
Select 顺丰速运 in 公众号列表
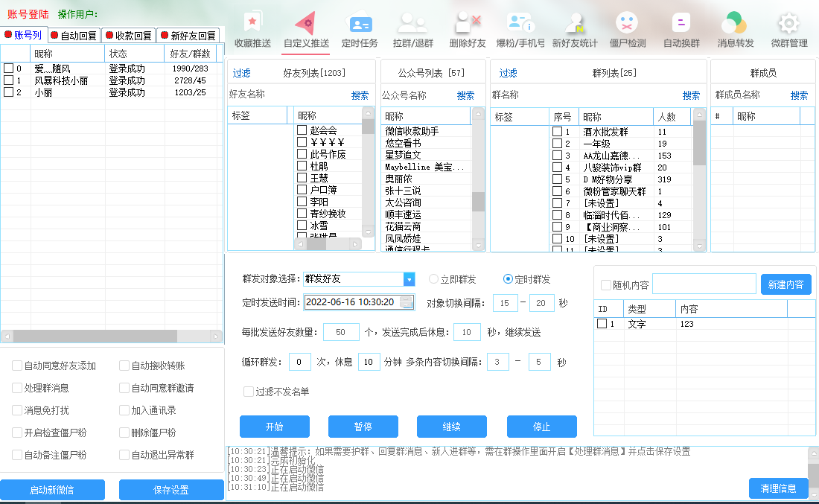pyautogui.click(x=403, y=214)
